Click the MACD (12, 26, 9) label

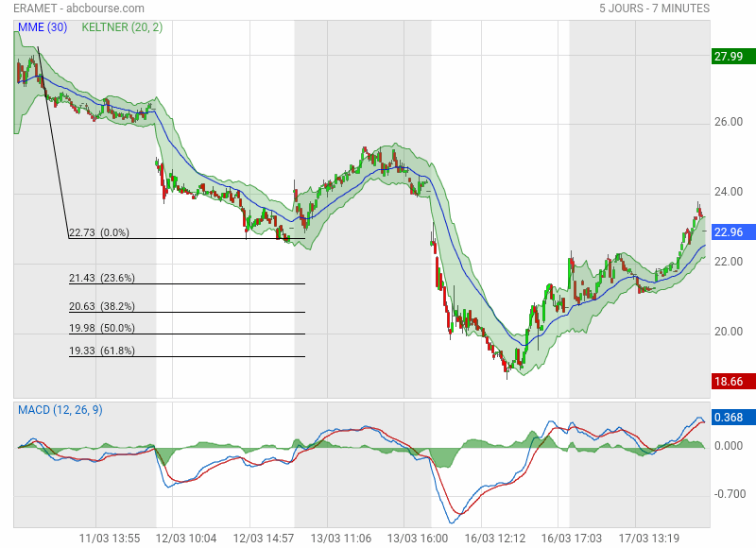click(x=60, y=410)
